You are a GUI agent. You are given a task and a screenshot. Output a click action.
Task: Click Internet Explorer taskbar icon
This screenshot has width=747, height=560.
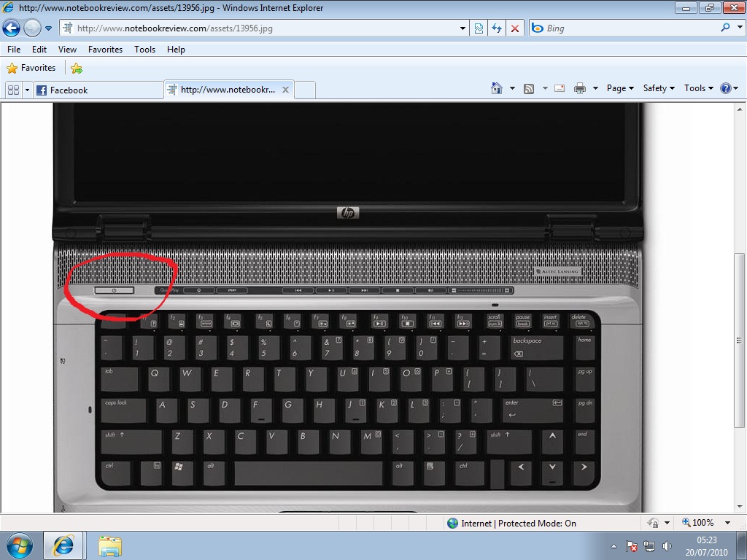[63, 545]
